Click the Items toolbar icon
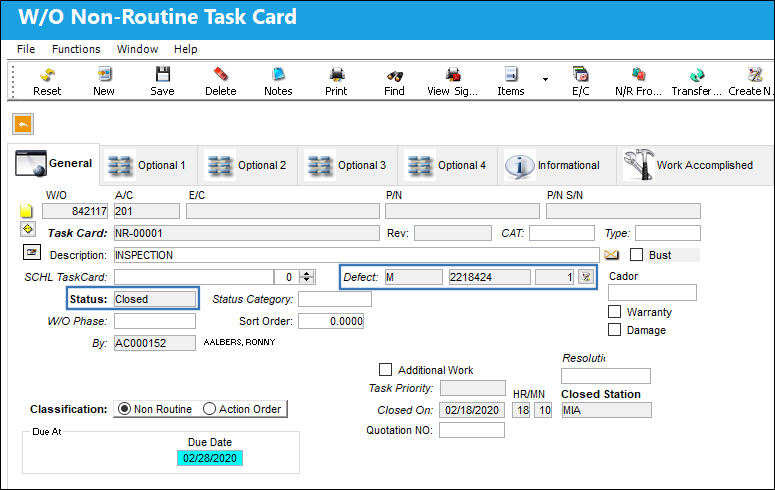 (x=511, y=75)
